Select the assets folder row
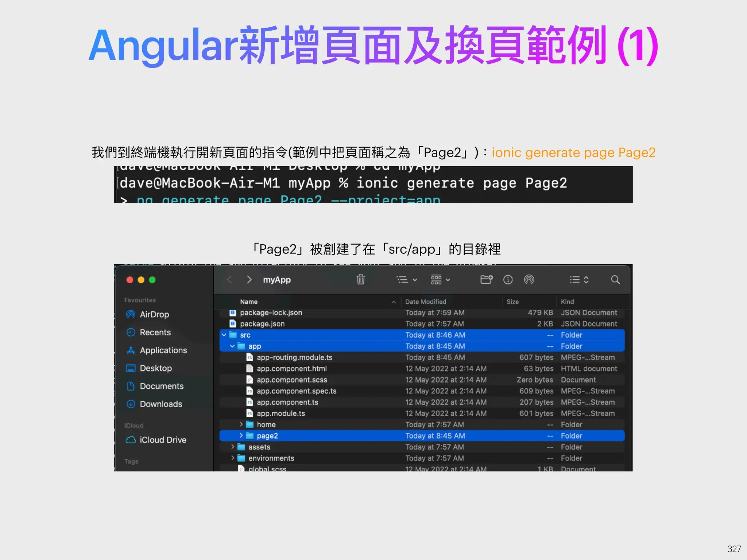 [422, 447]
